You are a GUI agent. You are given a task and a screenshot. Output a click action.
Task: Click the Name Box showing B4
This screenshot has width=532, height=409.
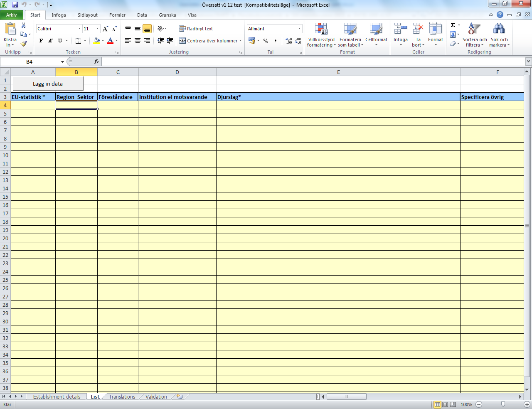tap(30, 62)
